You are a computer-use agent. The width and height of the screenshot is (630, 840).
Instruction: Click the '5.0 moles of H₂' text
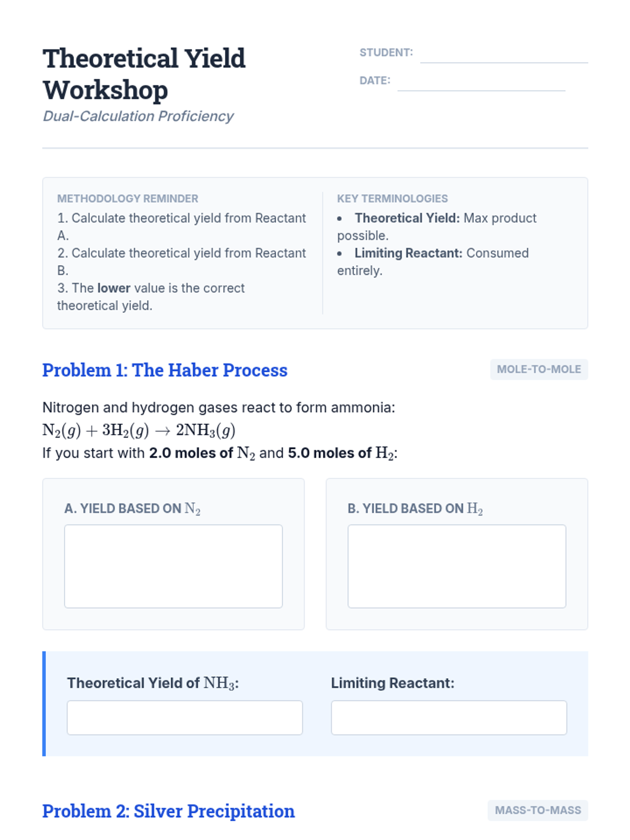tap(341, 453)
